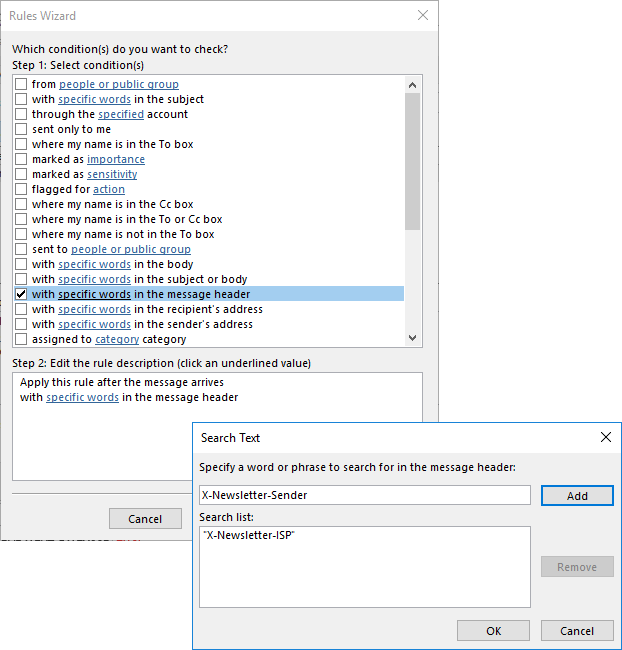Uncheck 'specific words in the message header'
The height and width of the screenshot is (650, 622).
tap(21, 294)
